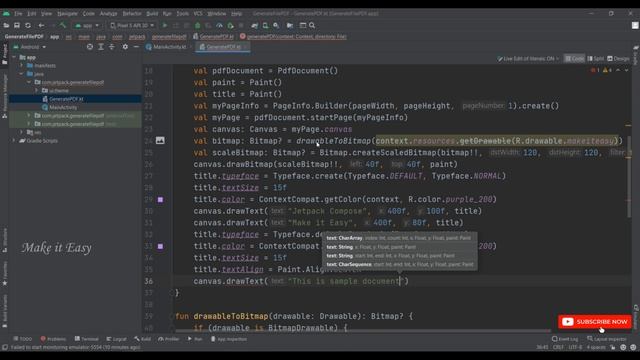Click the green Run app icon

(x=165, y=25)
